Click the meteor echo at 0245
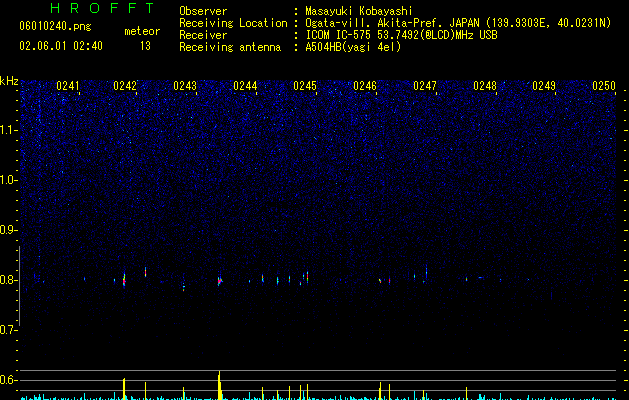This screenshot has width=629, height=400. pyautogui.click(x=307, y=277)
